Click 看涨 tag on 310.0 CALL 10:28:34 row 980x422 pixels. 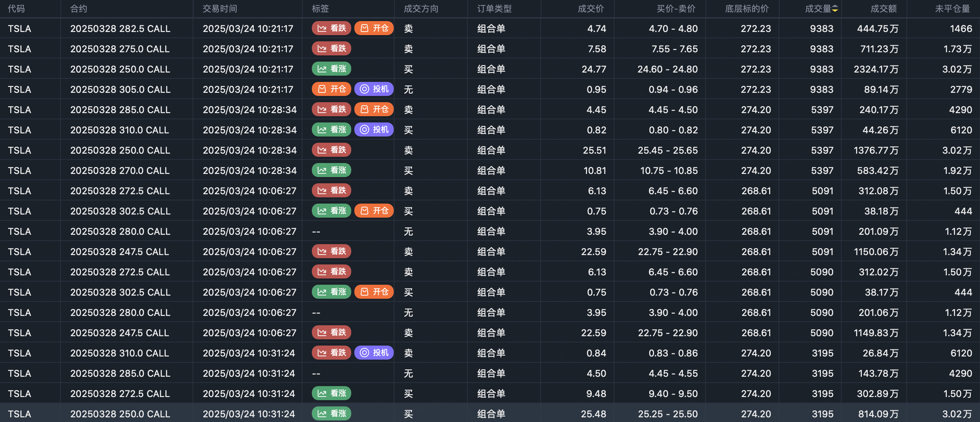pyautogui.click(x=332, y=130)
